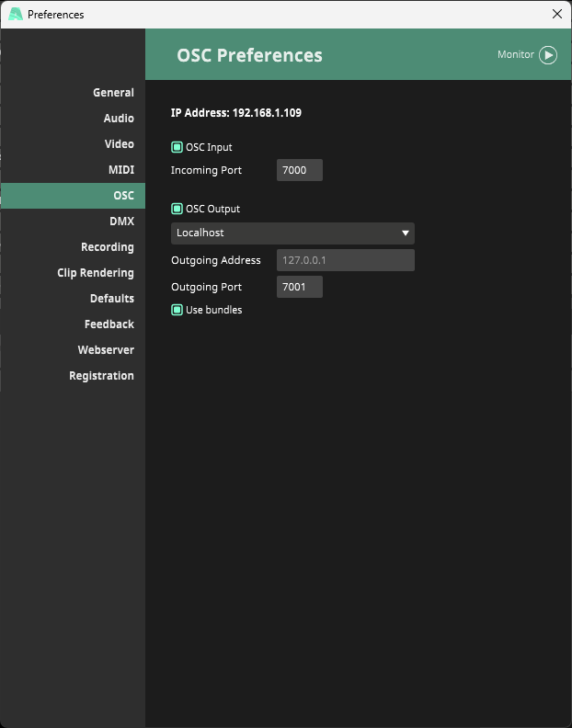Open the Registration page
572x728 pixels.
tap(73, 376)
